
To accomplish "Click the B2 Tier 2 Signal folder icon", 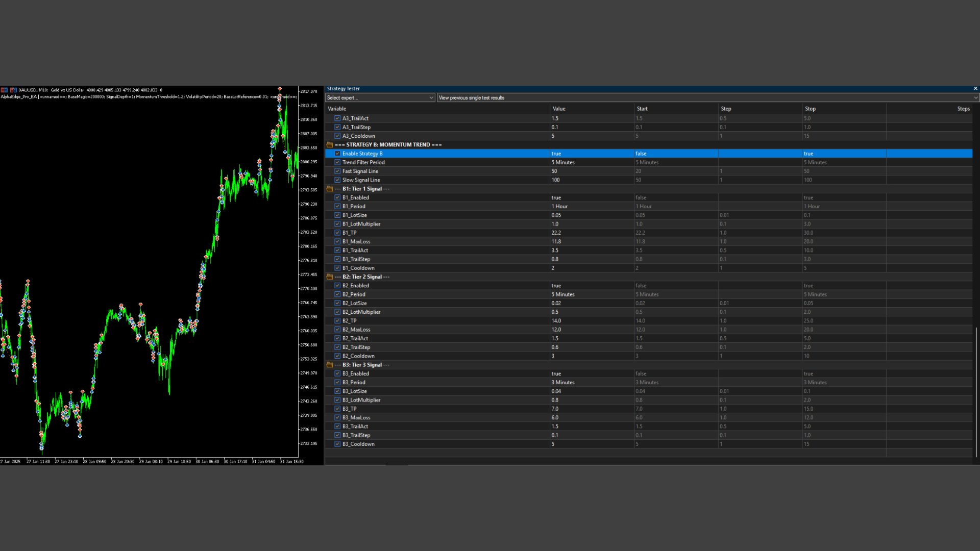I will click(330, 277).
